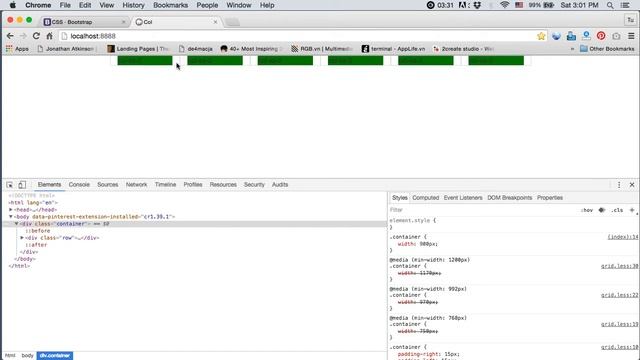Click the browser forward arrow
This screenshot has width=640, height=360.
click(23, 36)
